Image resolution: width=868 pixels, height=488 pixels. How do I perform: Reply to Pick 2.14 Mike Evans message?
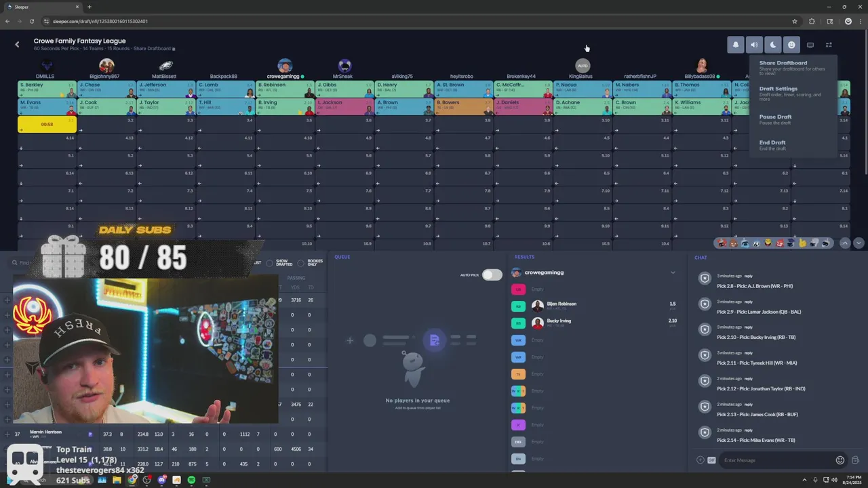coord(749,430)
